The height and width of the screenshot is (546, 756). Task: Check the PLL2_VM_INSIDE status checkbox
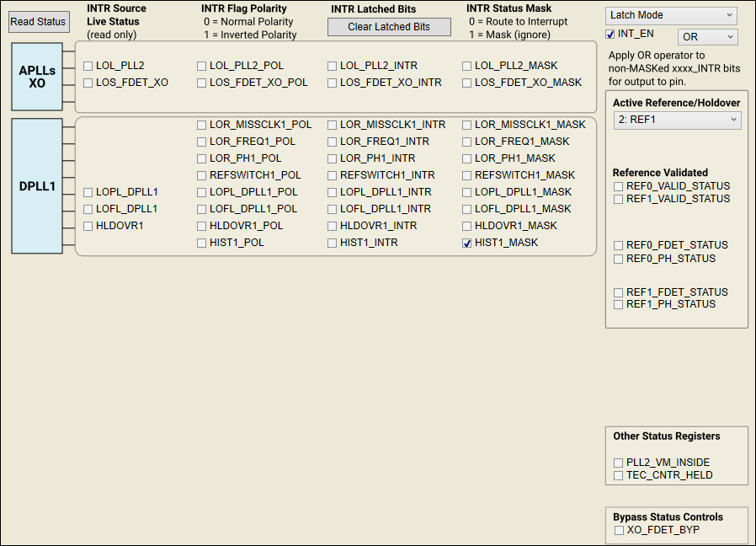click(620, 463)
